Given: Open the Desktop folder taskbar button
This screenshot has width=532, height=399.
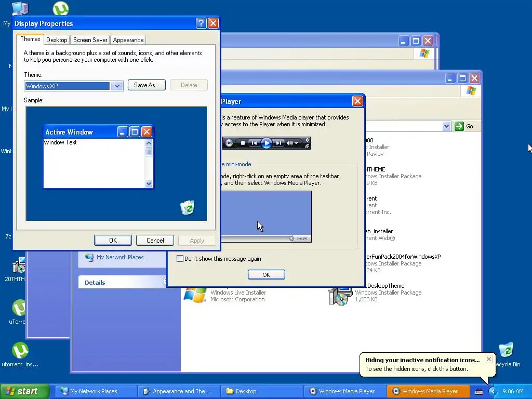Looking at the screenshot, I should [x=262, y=391].
